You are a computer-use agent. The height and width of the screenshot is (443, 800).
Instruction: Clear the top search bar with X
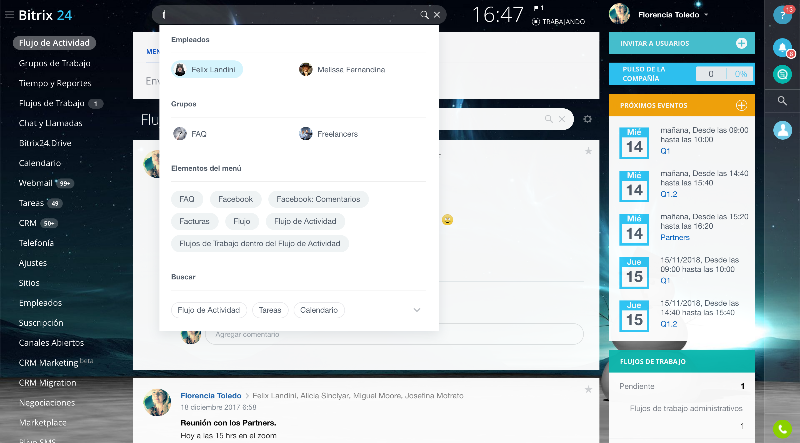(437, 15)
